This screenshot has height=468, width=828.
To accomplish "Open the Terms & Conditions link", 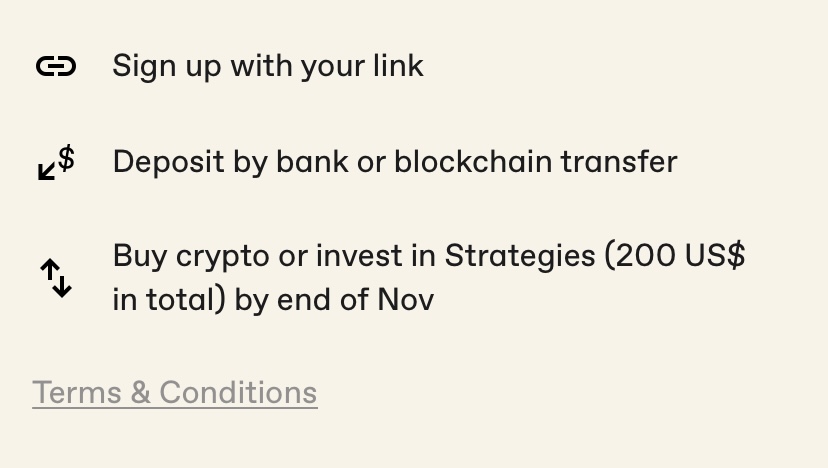I will (x=174, y=392).
